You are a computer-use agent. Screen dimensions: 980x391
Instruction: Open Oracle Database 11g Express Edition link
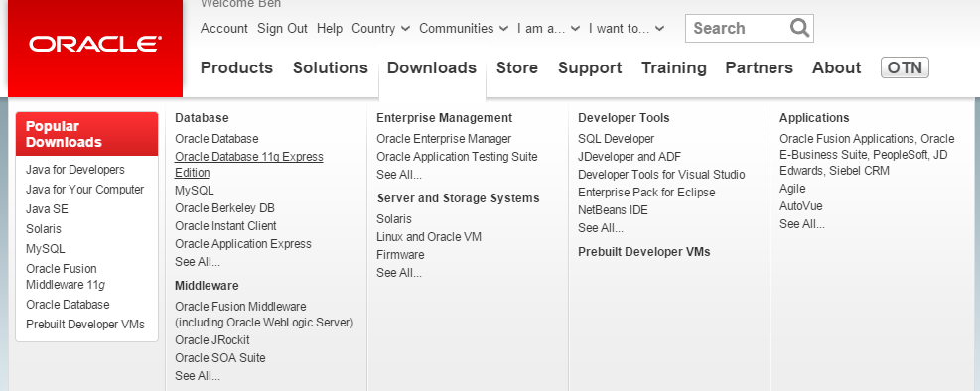[x=249, y=165]
